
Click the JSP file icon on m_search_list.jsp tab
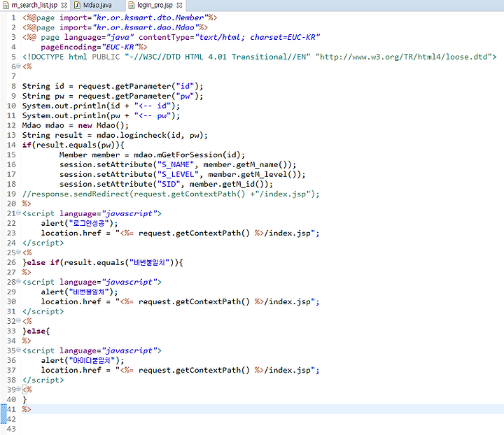[6, 5]
